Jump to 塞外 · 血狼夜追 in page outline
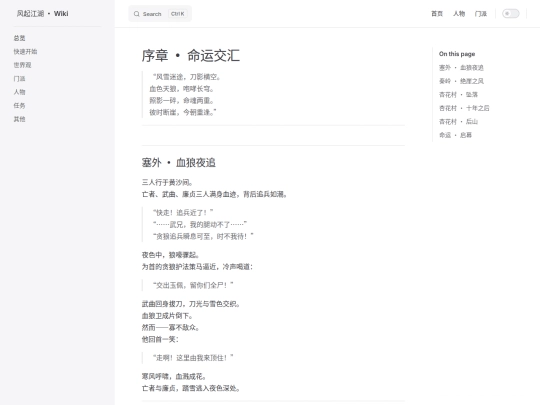Viewport: 540px width, 405px height. [461, 68]
